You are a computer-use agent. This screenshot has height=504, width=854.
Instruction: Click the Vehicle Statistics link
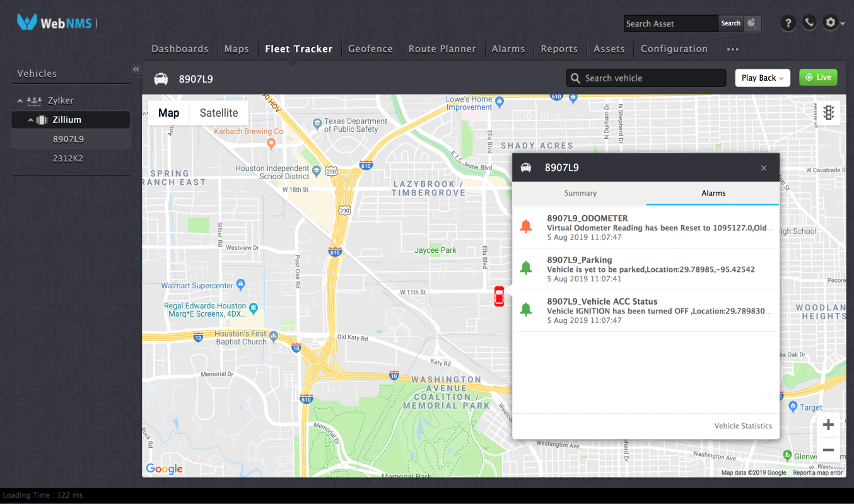point(743,426)
